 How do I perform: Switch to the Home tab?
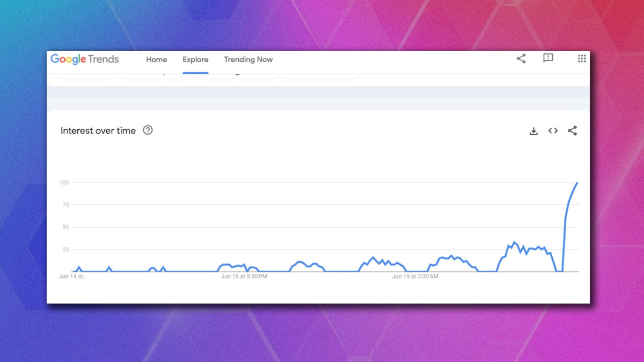click(156, 60)
